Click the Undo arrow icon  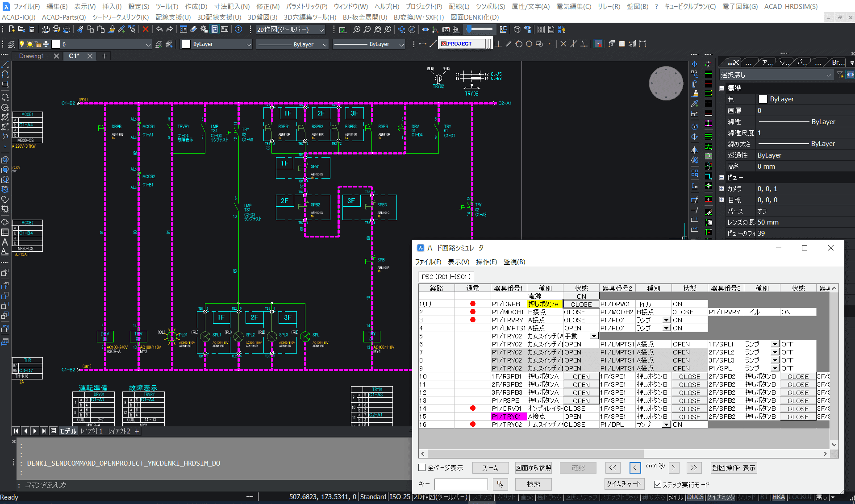[159, 29]
